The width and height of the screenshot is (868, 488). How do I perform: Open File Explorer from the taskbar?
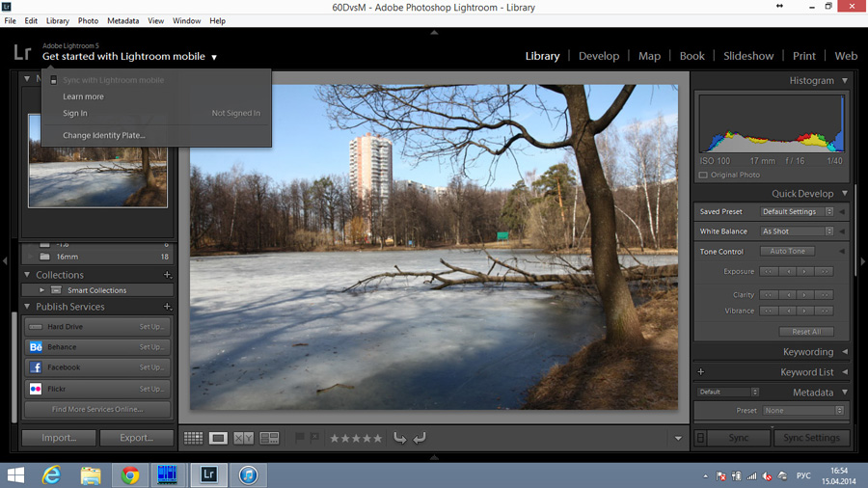pos(91,474)
